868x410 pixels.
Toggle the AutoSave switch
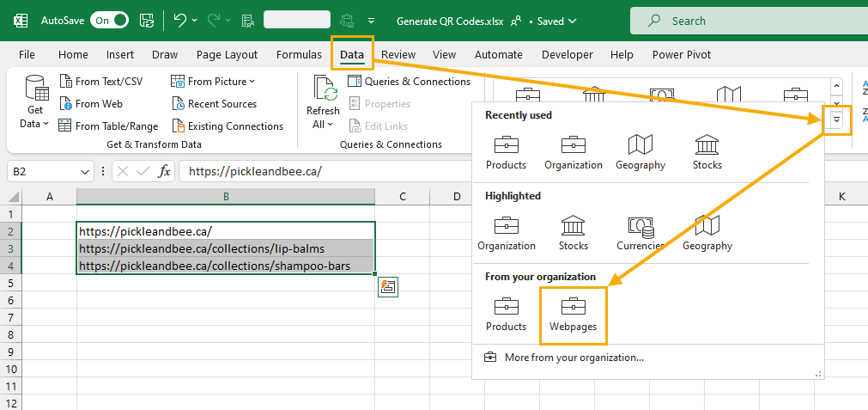(x=110, y=21)
